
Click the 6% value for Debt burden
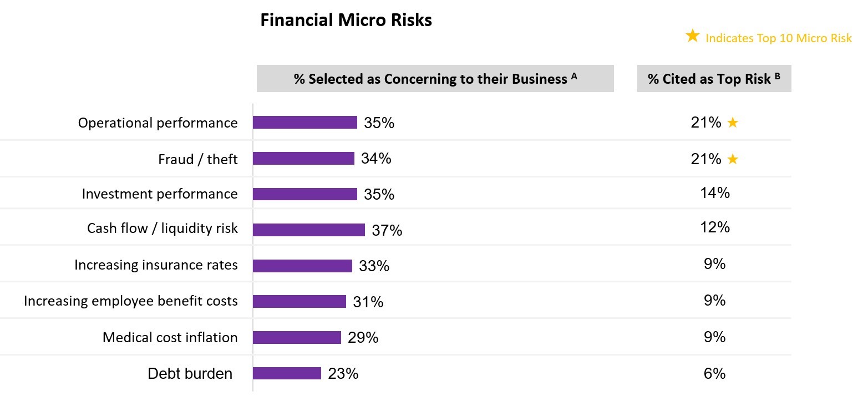click(714, 373)
